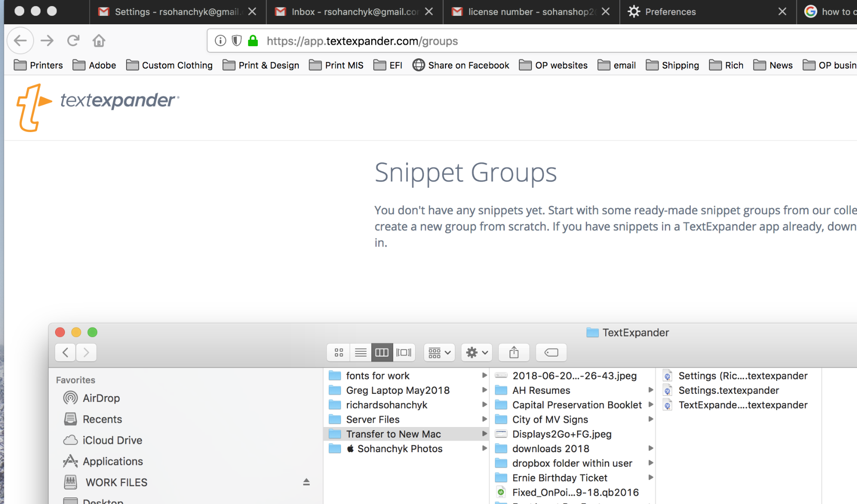Switch Finder to column view
Image resolution: width=857 pixels, height=504 pixels.
tap(382, 352)
